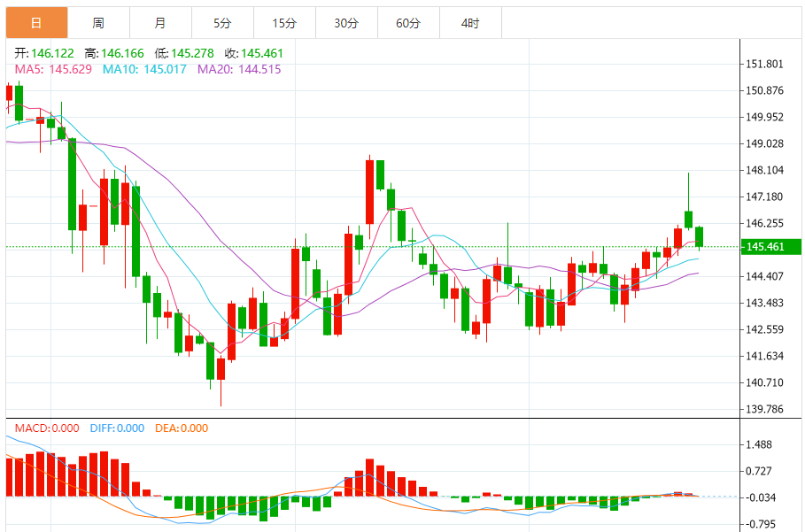Select the daily 日 timeframe tab
This screenshot has height=532, width=805.
[36, 23]
